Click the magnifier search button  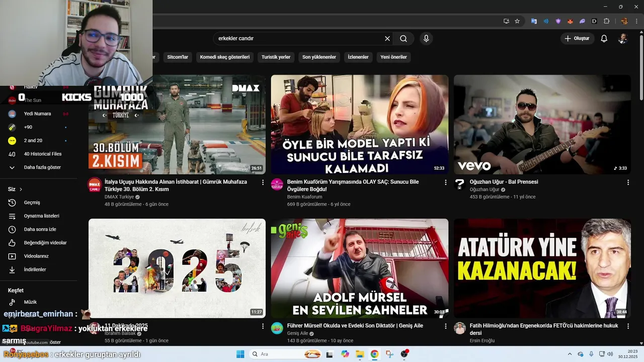[404, 39]
